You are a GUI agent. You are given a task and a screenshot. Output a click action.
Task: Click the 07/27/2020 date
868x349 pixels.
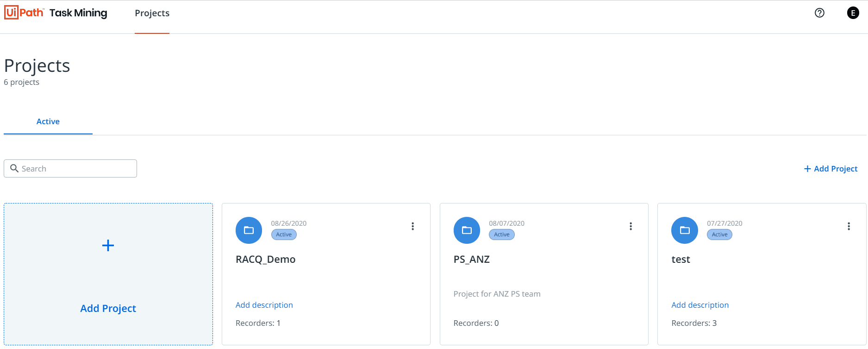pos(724,223)
